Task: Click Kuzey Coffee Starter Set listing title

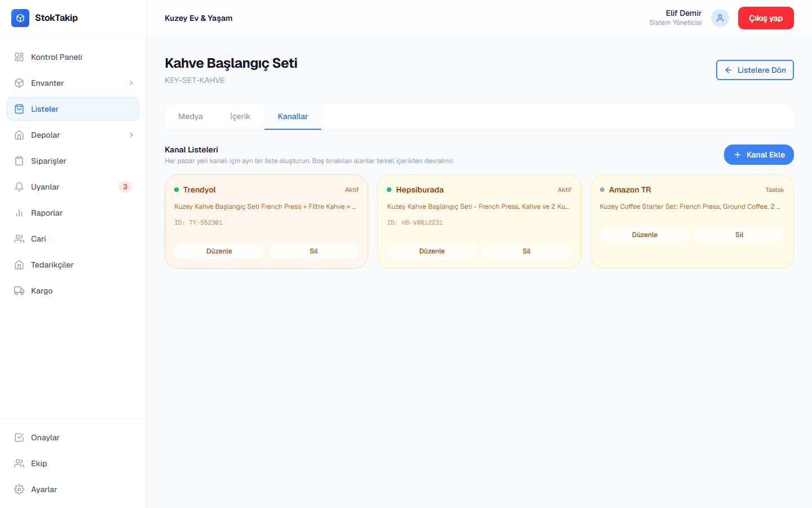Action: [x=690, y=207]
